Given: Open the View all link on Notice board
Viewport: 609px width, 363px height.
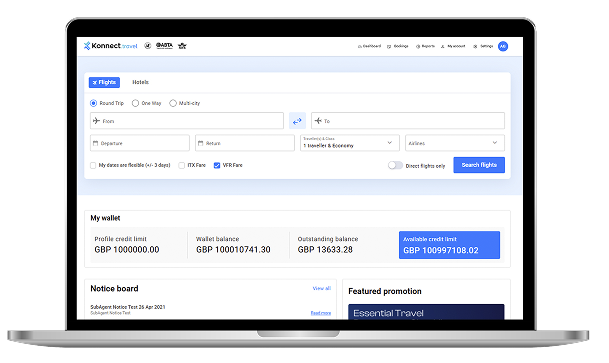Looking at the screenshot, I should pos(322,288).
